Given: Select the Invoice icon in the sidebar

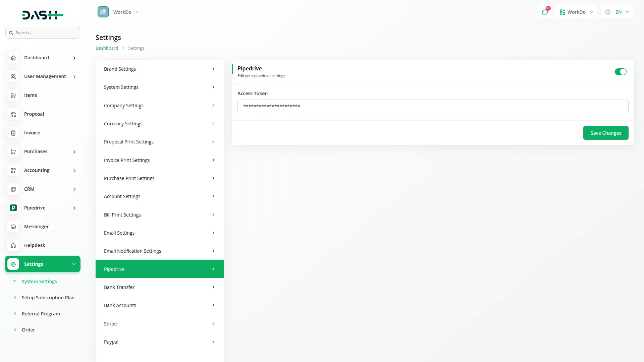Looking at the screenshot, I should pyautogui.click(x=13, y=133).
